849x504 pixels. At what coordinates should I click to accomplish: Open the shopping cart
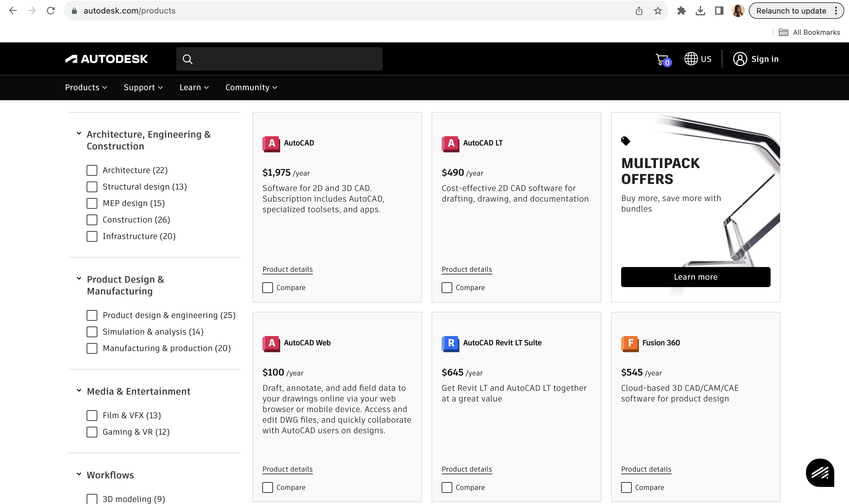tap(663, 60)
